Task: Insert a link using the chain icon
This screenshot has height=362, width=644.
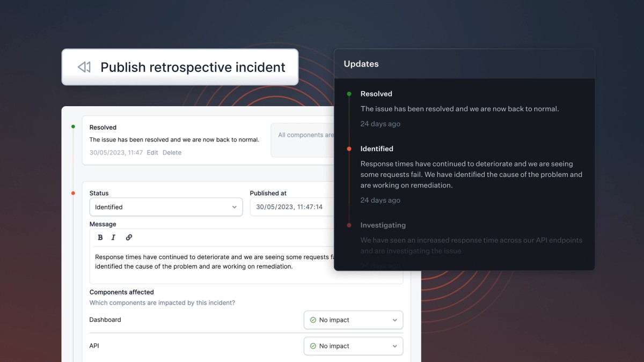Action: 128,237
